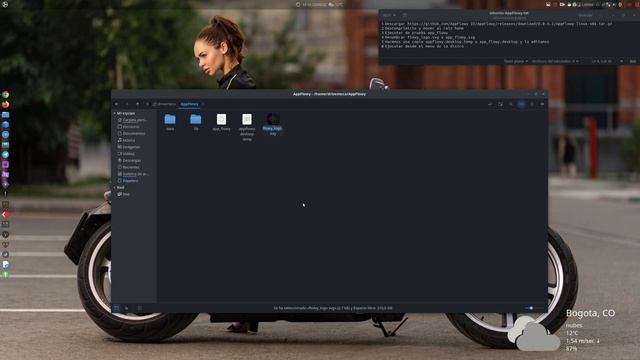Adjust the file manager zoom slider
This screenshot has height=360, width=640.
(534, 308)
